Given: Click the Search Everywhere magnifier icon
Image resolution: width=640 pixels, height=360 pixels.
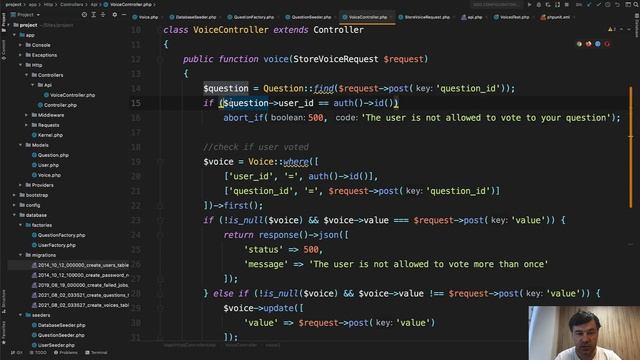Looking at the screenshot, I should coord(636,4).
